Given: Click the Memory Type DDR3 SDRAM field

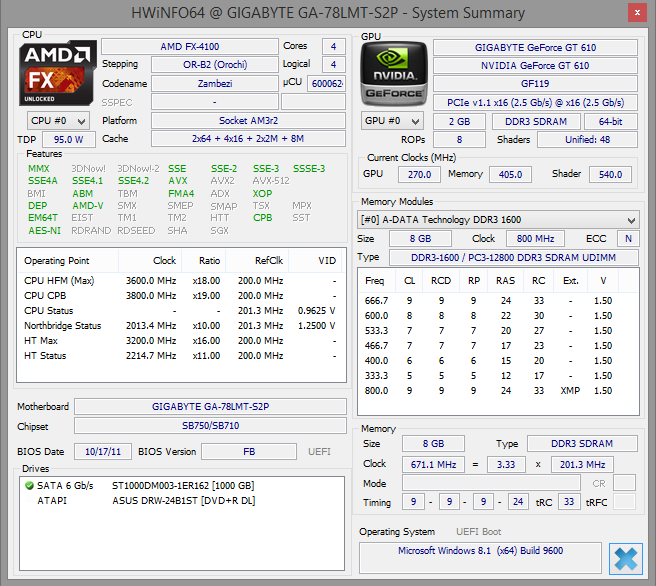Looking at the screenshot, I should pyautogui.click(x=582, y=444).
